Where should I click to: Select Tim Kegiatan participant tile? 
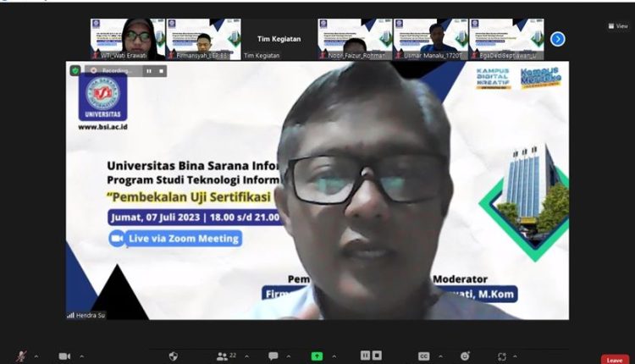click(279, 39)
